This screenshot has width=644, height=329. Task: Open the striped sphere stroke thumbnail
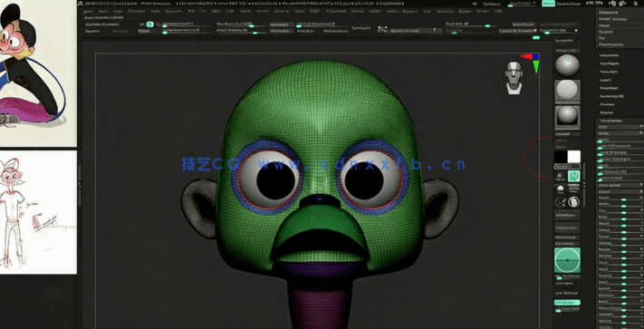tap(567, 92)
